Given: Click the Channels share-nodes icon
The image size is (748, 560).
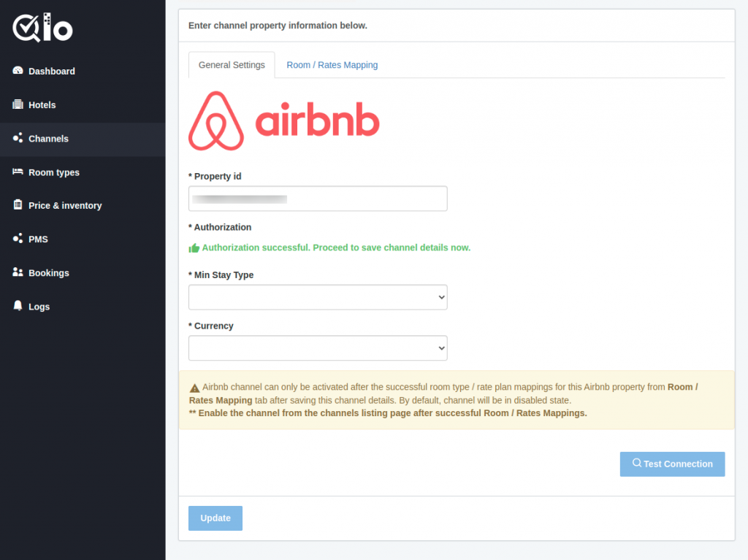Looking at the screenshot, I should click(x=18, y=138).
